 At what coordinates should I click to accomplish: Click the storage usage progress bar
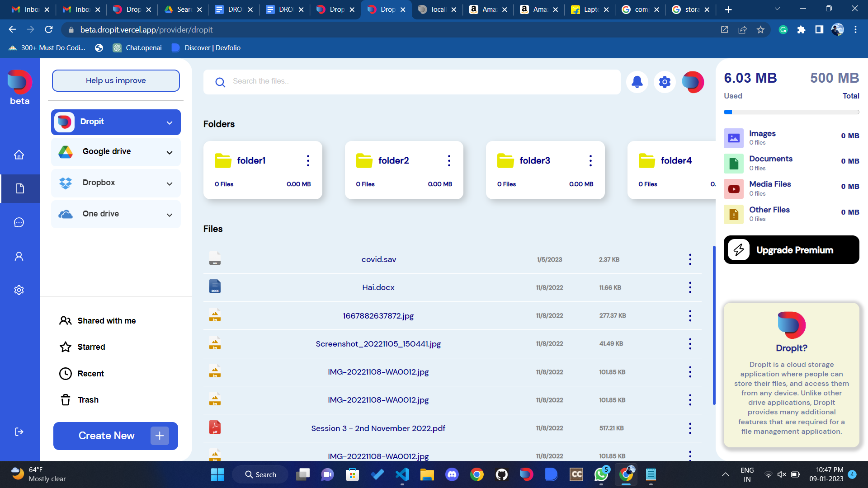[x=791, y=112]
